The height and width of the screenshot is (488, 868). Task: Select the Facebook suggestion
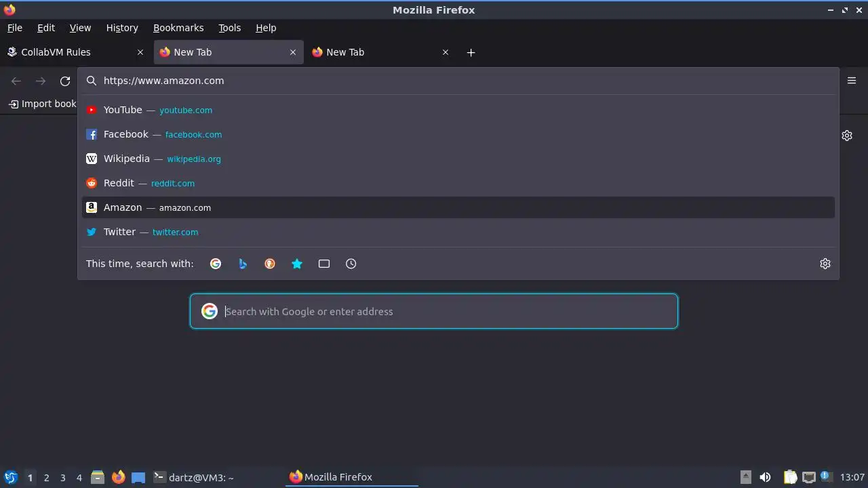[x=458, y=134]
